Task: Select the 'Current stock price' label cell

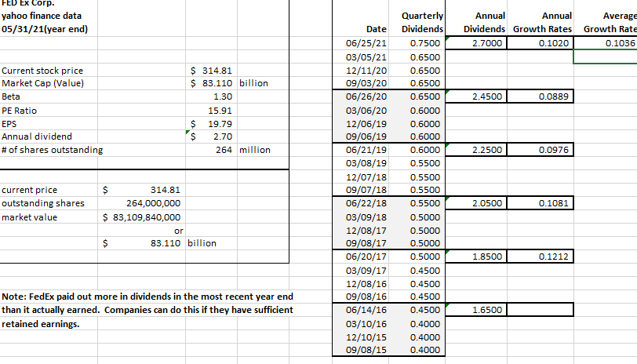Action: pos(49,71)
